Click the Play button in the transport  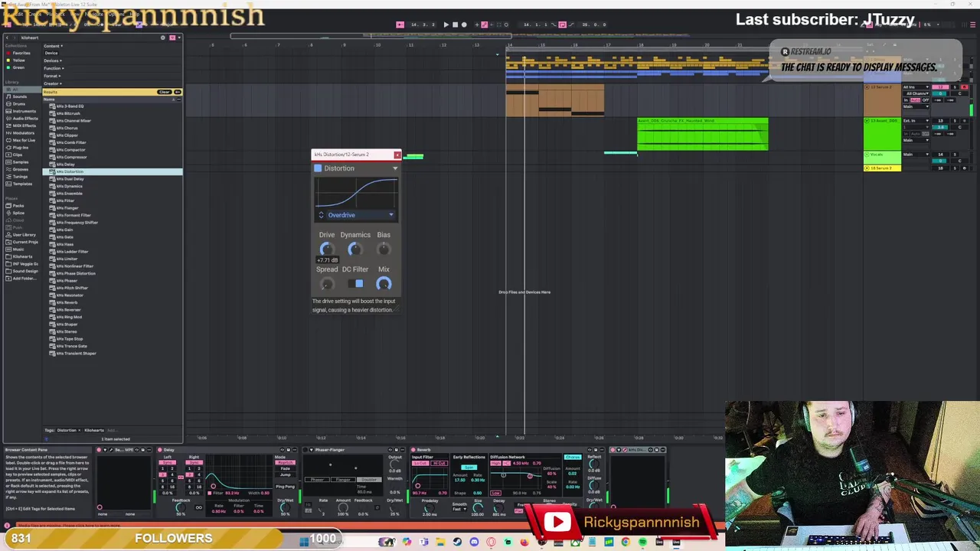tap(446, 24)
